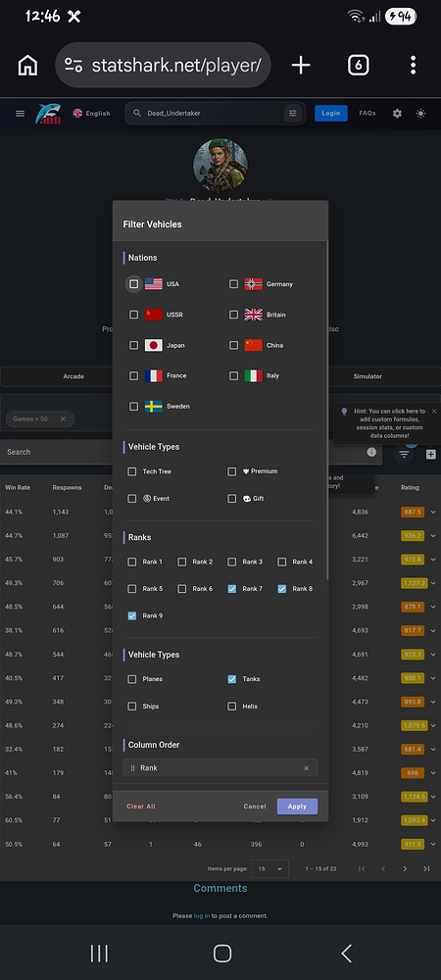Click the site info icon in address bar
The image size is (441, 980).
coord(73,65)
